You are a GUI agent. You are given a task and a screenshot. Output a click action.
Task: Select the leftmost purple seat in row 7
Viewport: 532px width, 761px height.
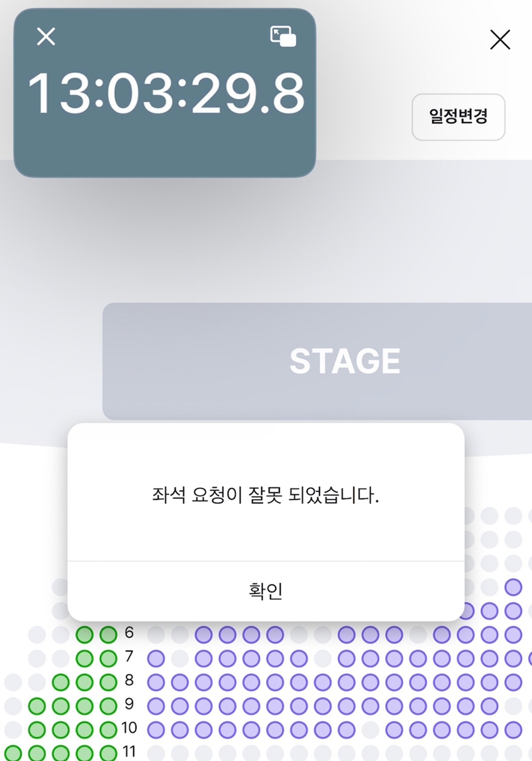click(156, 659)
